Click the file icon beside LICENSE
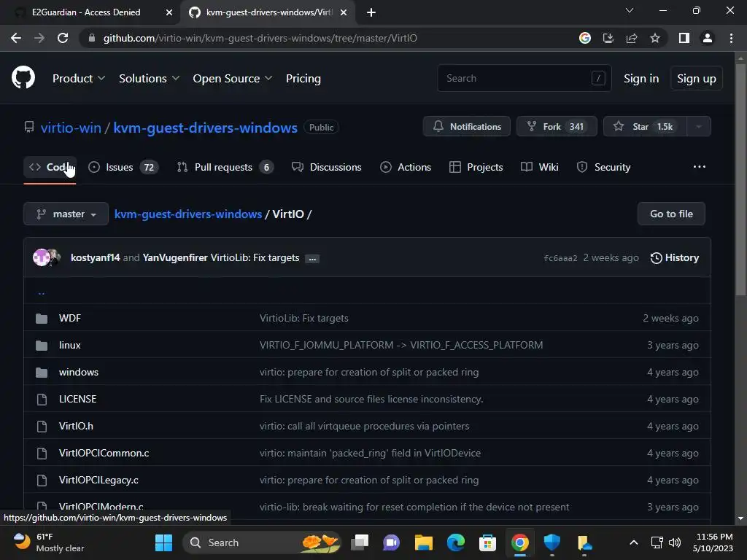The image size is (747, 560). coord(42,399)
